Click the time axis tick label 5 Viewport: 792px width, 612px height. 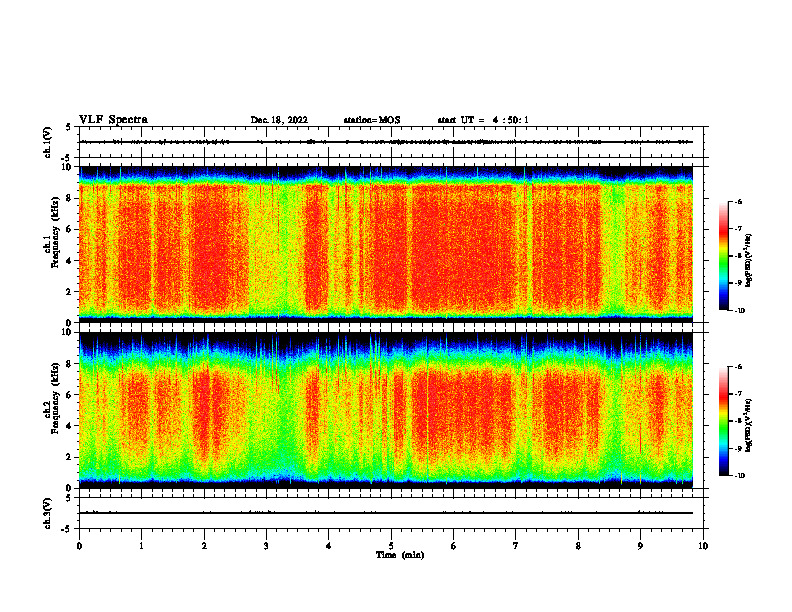pyautogui.click(x=391, y=546)
